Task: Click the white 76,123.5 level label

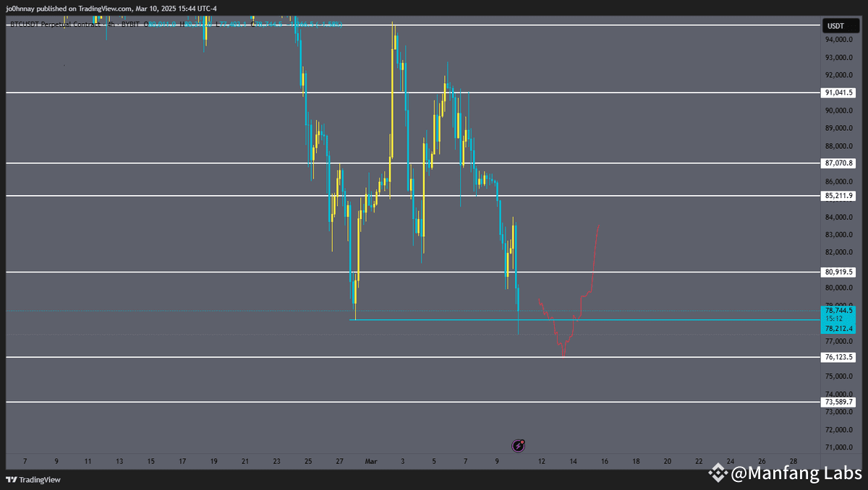Action: point(838,357)
